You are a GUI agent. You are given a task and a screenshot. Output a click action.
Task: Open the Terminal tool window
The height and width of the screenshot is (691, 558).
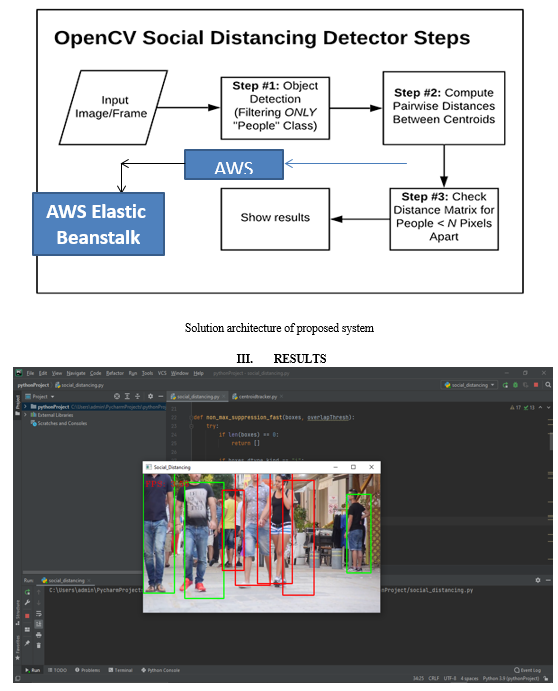tap(120, 670)
